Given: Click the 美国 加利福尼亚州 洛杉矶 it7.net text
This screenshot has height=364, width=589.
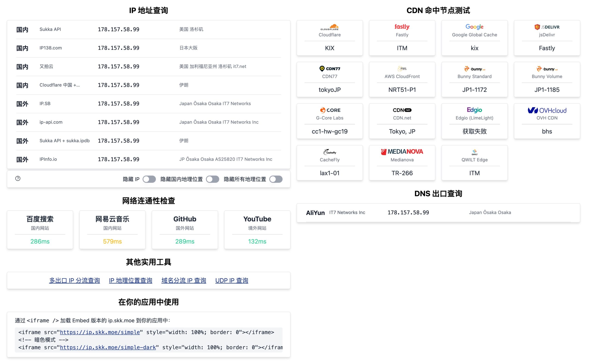Looking at the screenshot, I should (x=213, y=66).
